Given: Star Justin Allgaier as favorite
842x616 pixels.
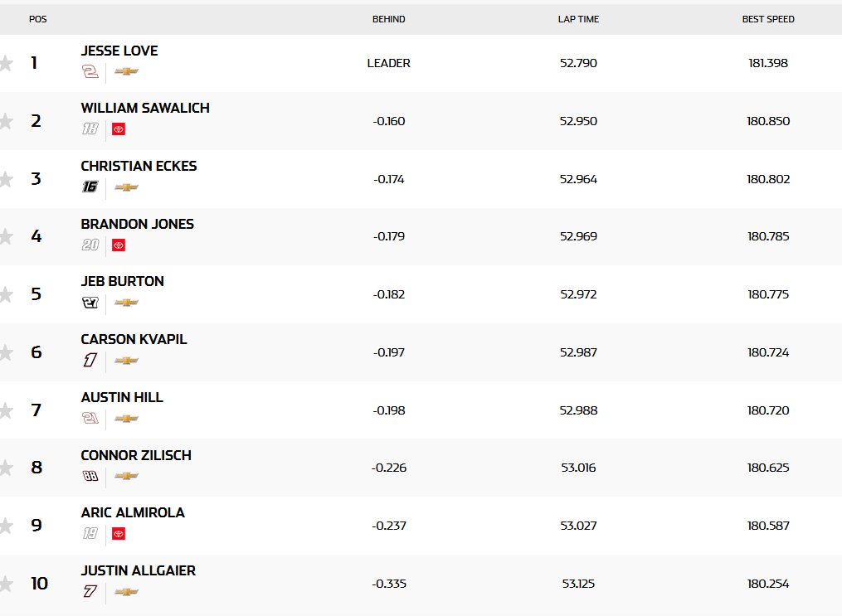Looking at the screenshot, I should [6, 584].
